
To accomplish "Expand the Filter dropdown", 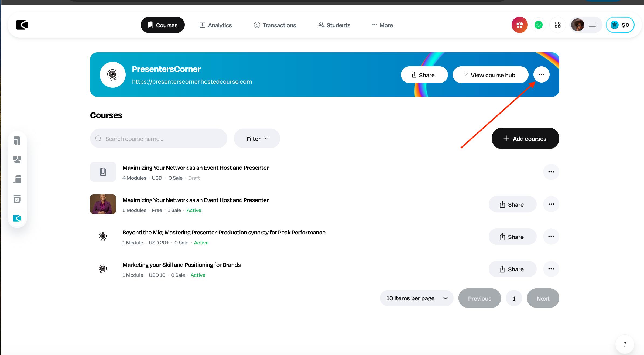I will pyautogui.click(x=257, y=139).
